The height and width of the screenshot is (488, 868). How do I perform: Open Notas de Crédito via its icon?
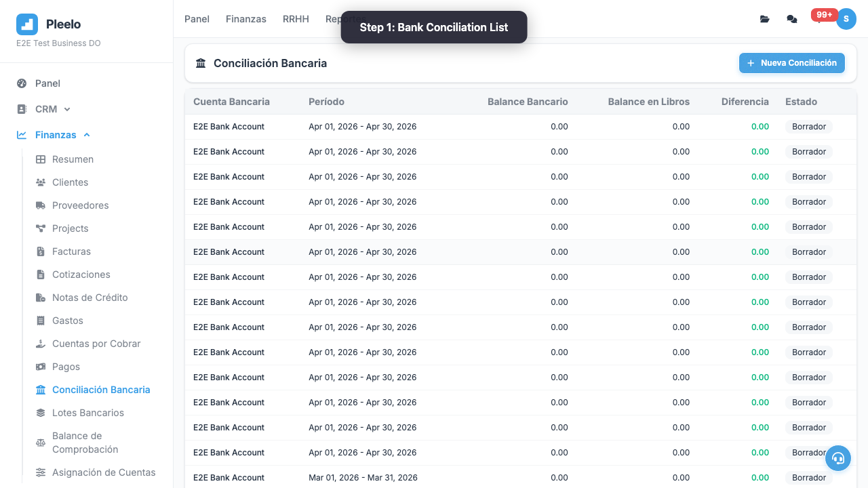[41, 298]
